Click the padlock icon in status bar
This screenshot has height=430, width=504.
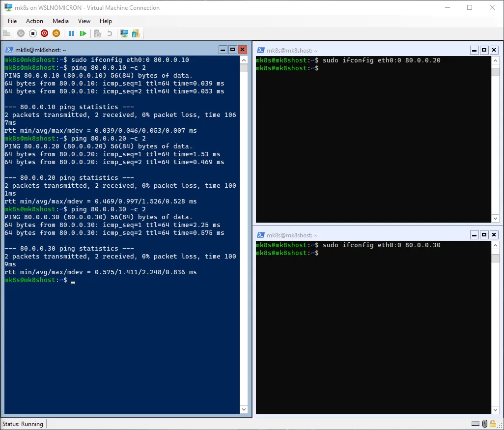pos(493,424)
